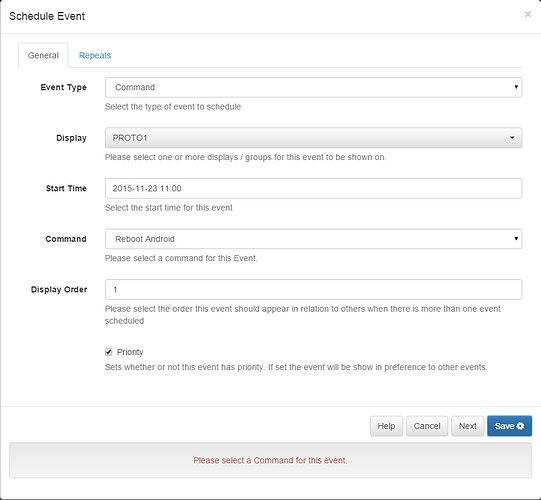The image size is (541, 500).
Task: Open the Command dropdown showing Reboot Android
Action: click(x=313, y=239)
